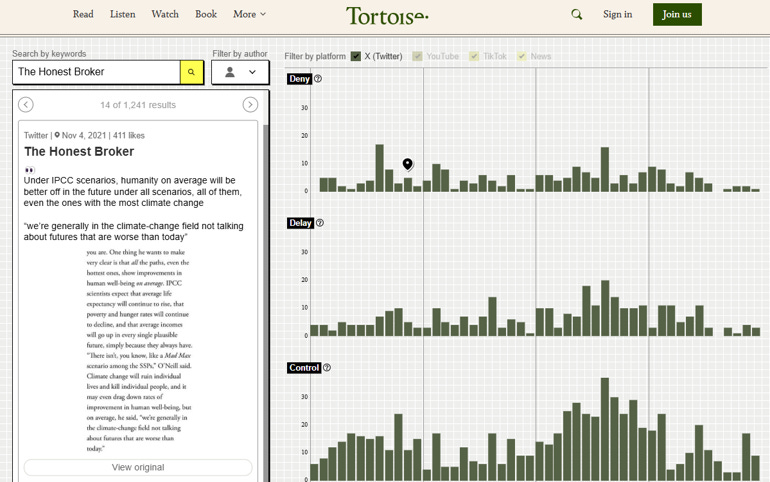The image size is (770, 482).
Task: Expand the More menu in navigation
Action: [249, 14]
